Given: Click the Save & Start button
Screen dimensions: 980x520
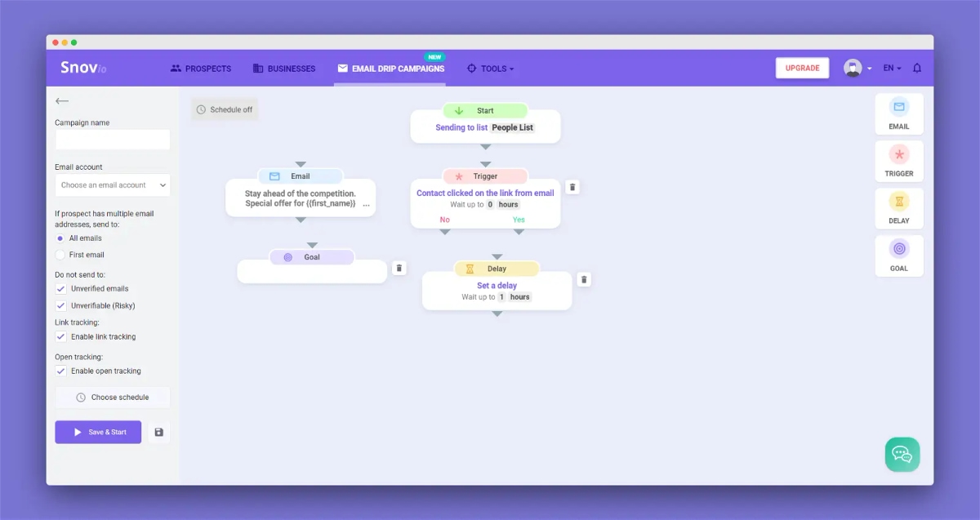Looking at the screenshot, I should (x=98, y=432).
